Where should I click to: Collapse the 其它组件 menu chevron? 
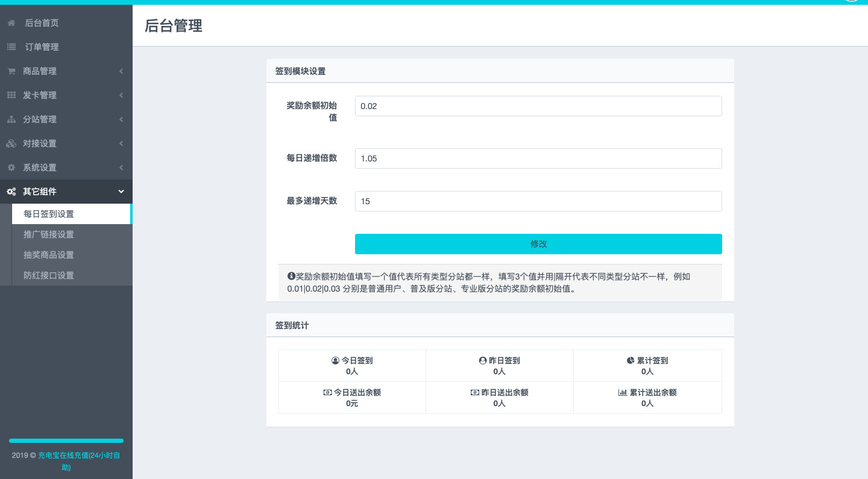tap(121, 192)
